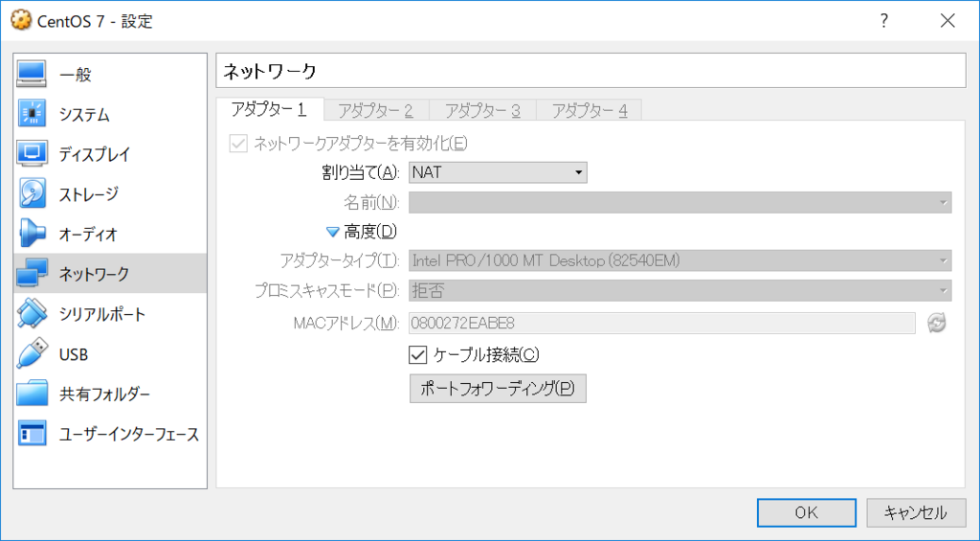Select ディスプレイ in the sidebar
980x541 pixels.
point(110,154)
